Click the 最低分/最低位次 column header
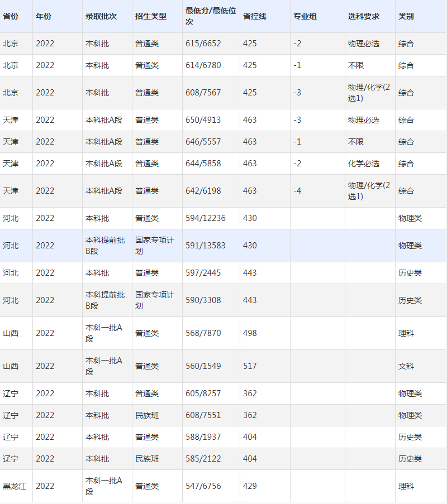The width and height of the screenshot is (447, 504). click(x=211, y=16)
